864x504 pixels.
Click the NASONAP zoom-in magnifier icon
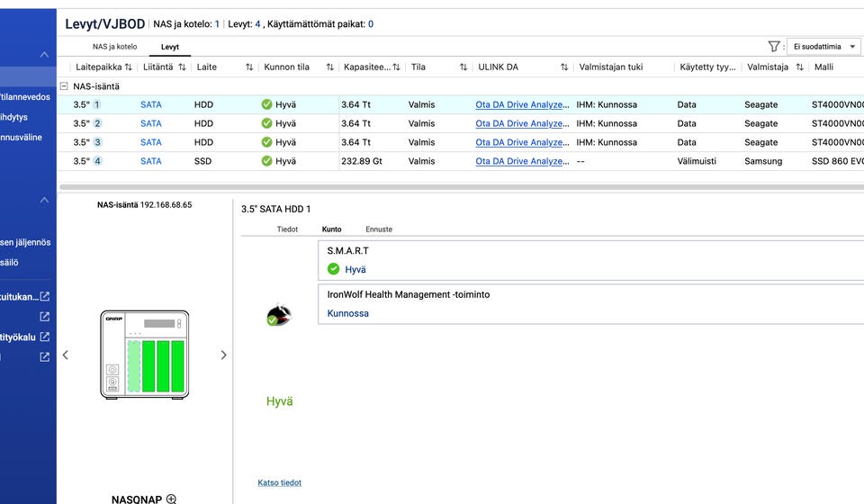pyautogui.click(x=171, y=499)
